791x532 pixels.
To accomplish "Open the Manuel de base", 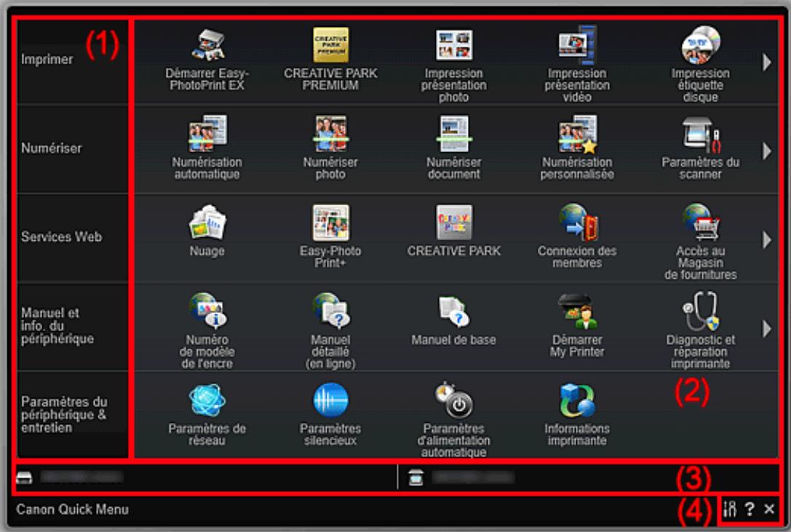I will [453, 321].
